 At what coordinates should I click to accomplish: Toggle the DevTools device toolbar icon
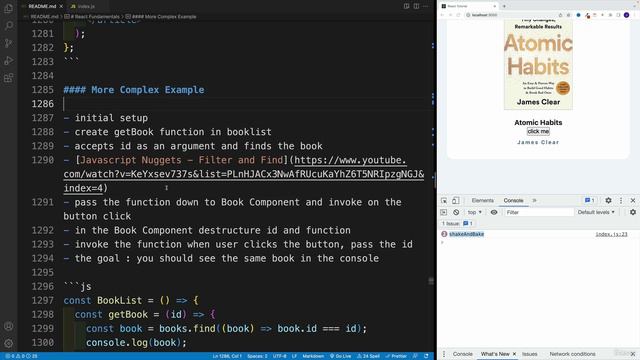[456, 200]
